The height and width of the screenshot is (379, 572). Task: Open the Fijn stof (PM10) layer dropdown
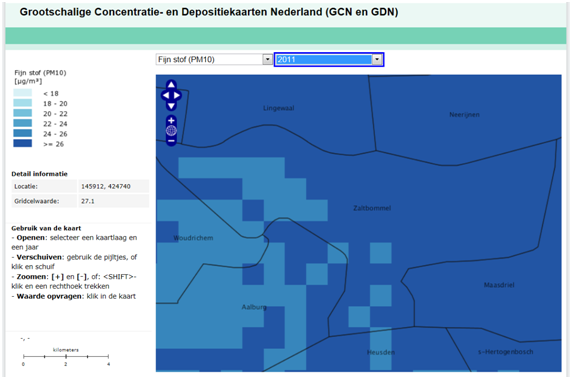(x=214, y=59)
